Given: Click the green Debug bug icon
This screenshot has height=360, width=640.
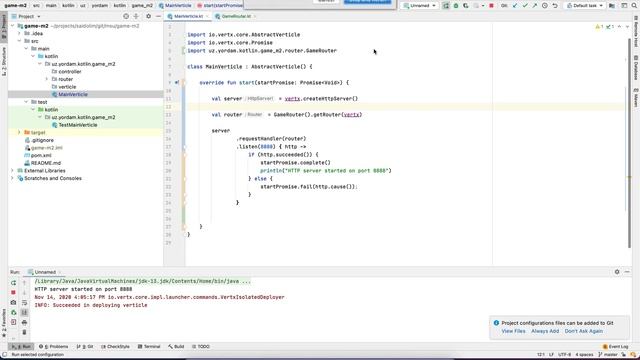Looking at the screenshot, I should 456,6.
